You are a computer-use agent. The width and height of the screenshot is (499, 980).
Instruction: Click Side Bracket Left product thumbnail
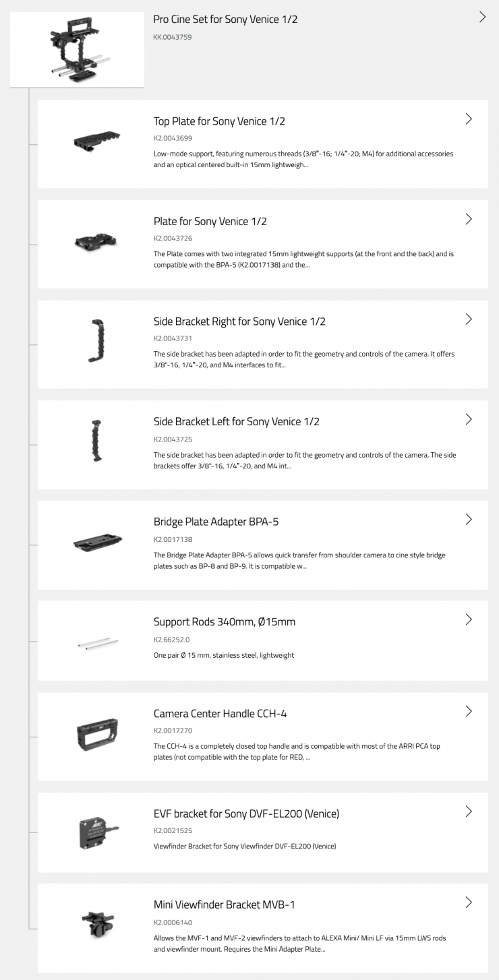[x=97, y=441]
